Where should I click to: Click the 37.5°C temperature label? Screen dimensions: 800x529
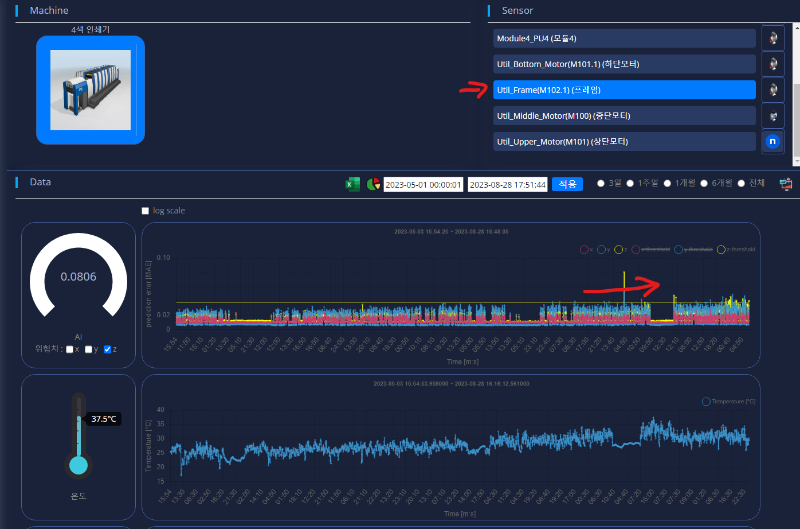104,419
